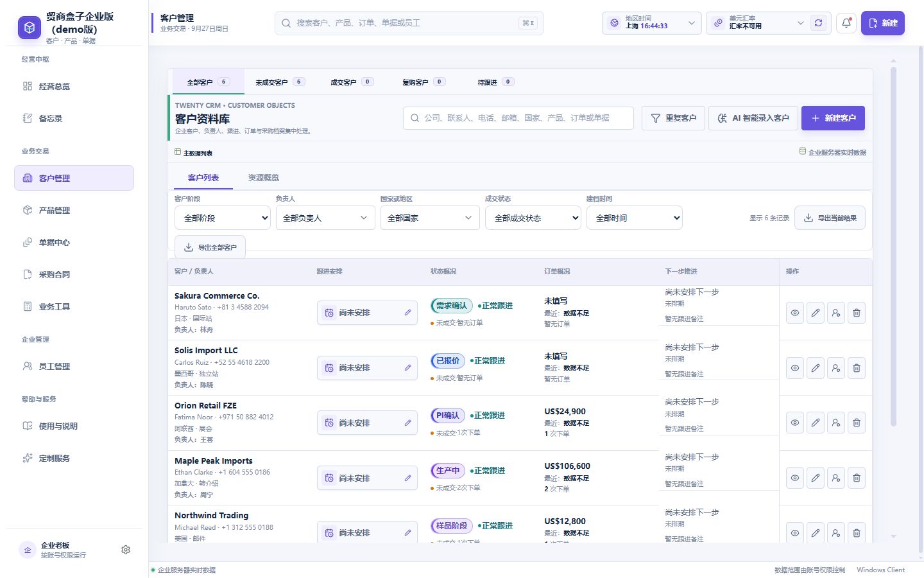Expand the 客户阶段 stage filter dropdown
The image size is (924, 578).
(x=223, y=218)
